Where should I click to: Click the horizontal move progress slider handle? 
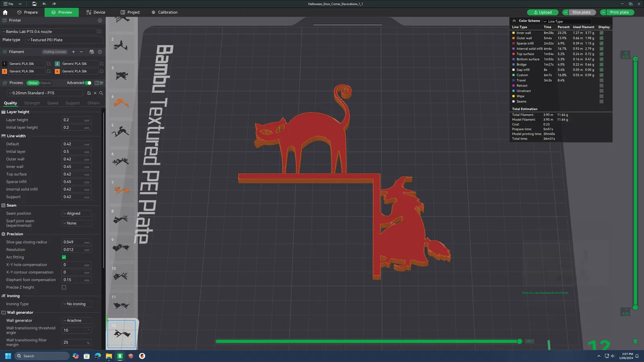[520, 341]
